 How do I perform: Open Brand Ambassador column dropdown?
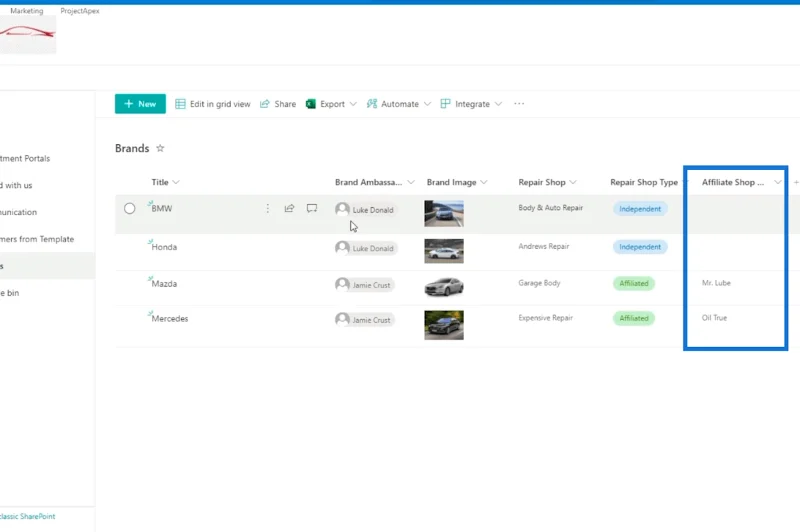pyautogui.click(x=411, y=183)
